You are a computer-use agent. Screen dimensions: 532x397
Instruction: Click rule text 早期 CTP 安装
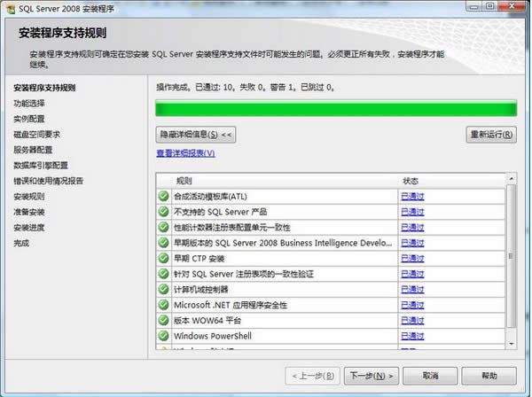pyautogui.click(x=199, y=259)
